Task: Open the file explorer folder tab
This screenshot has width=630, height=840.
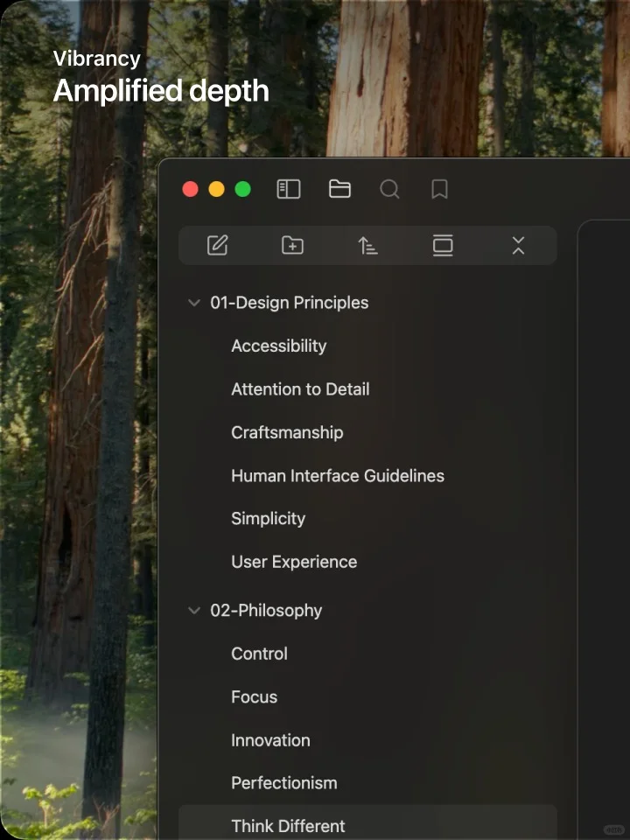Action: [339, 189]
